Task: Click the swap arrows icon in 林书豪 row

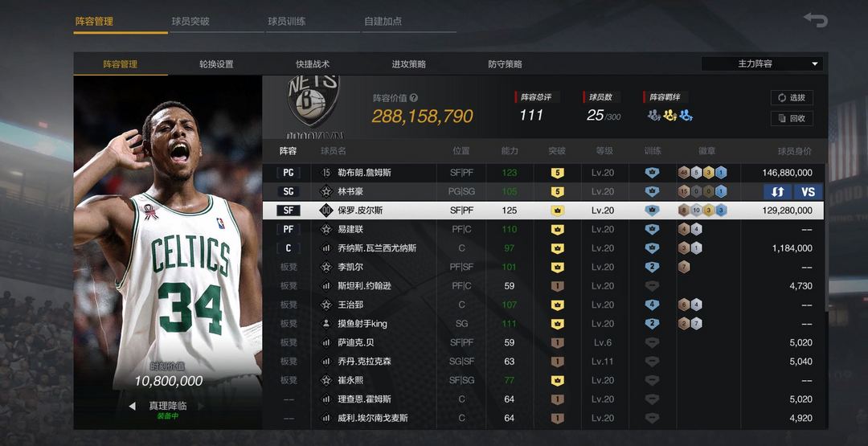Action: [777, 192]
